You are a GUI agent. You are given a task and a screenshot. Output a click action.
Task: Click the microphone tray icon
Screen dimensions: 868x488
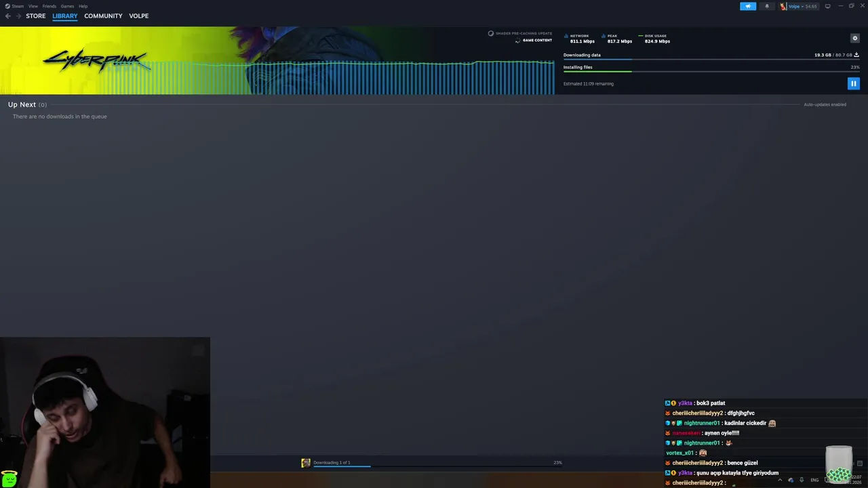coord(802,480)
